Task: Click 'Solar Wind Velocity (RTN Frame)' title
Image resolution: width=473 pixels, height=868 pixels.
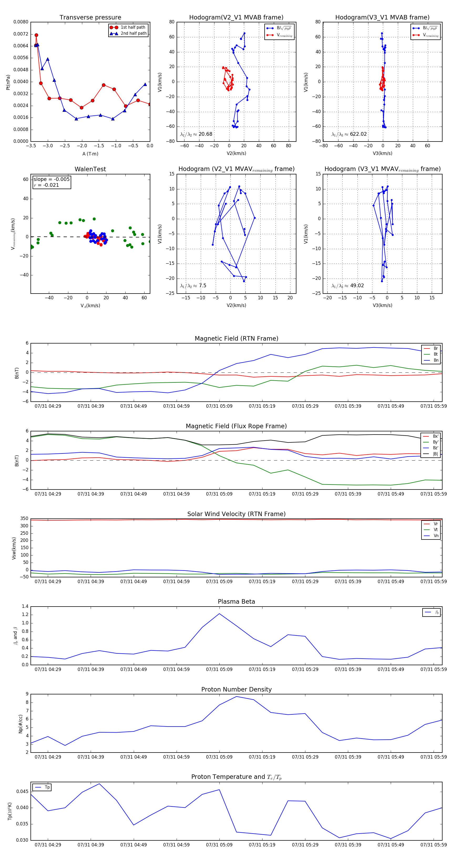Action: (236, 514)
